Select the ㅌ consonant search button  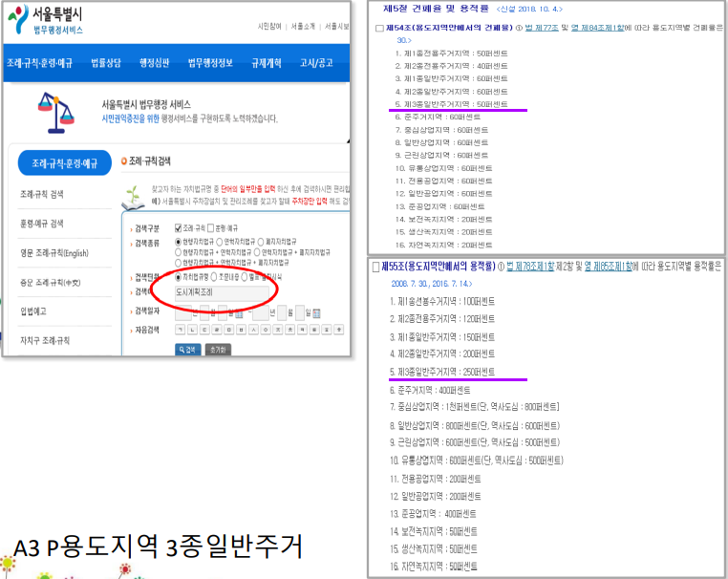(314, 330)
